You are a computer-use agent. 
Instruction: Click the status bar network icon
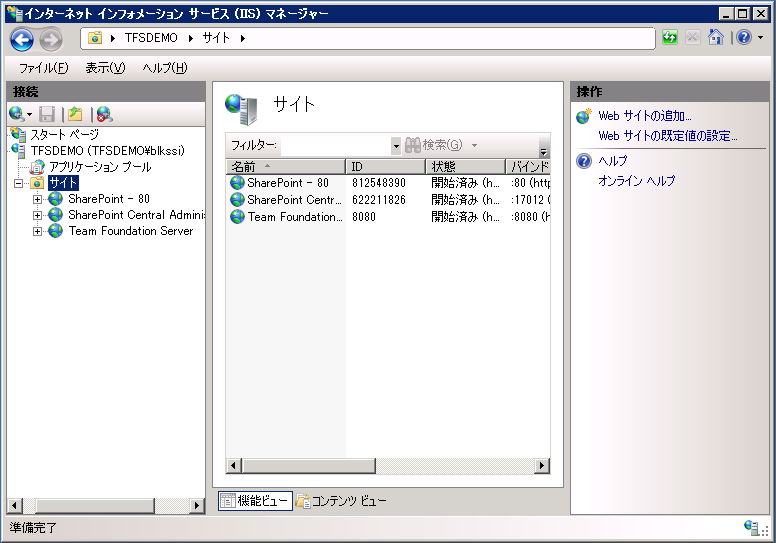tap(752, 527)
